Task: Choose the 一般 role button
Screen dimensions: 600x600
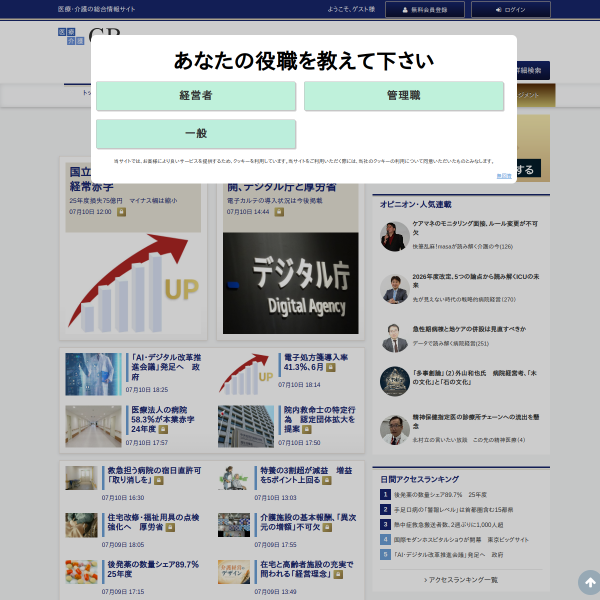Action: [196, 134]
